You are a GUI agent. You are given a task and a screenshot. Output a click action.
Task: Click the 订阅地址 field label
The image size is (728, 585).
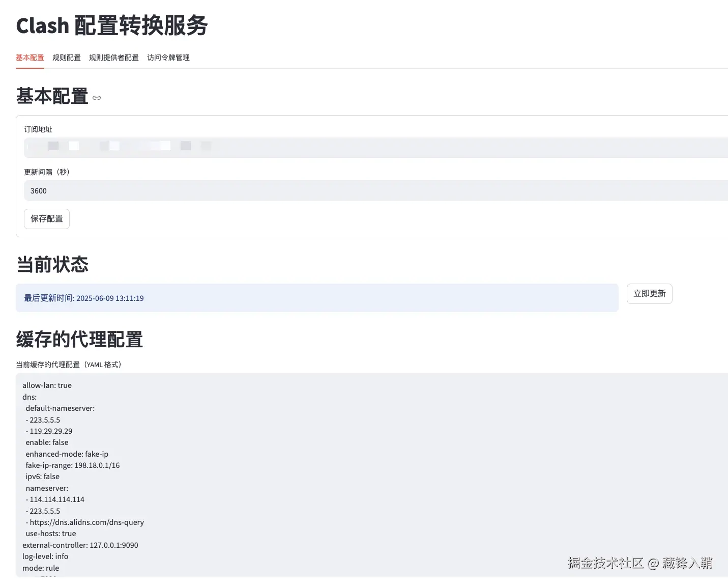38,129
